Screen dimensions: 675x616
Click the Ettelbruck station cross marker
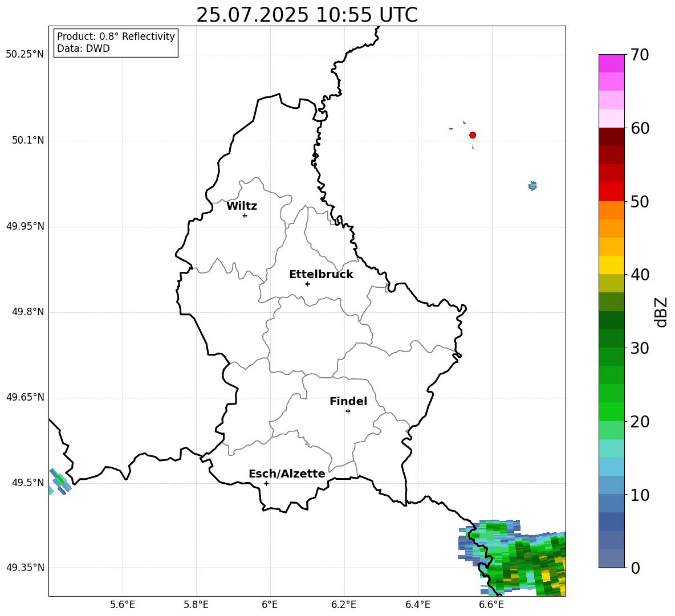tap(307, 284)
